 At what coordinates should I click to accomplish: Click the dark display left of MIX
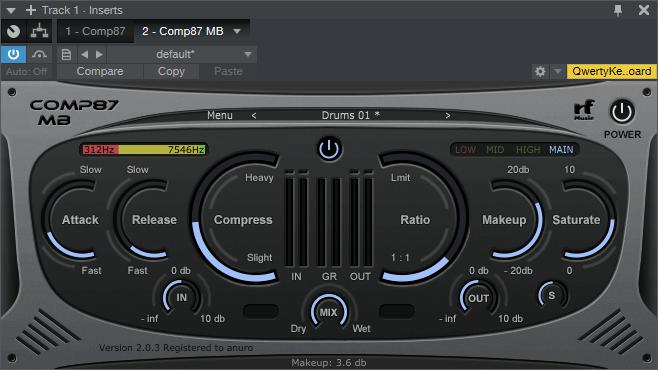click(261, 311)
